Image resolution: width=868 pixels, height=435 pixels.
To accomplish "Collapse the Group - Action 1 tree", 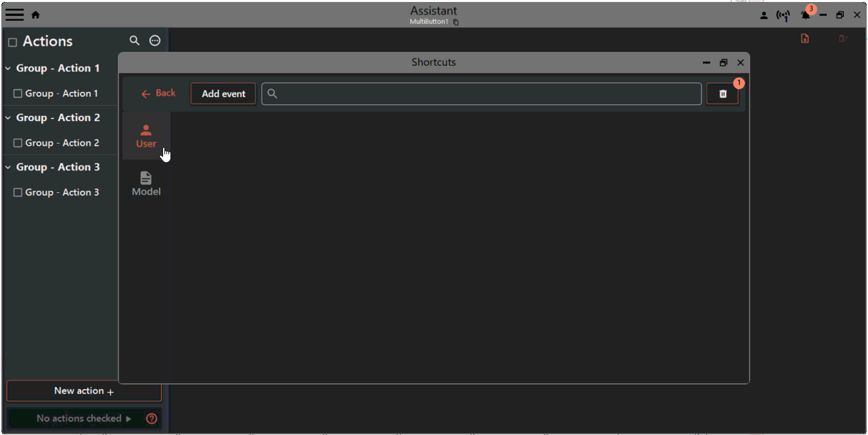I will (7, 68).
